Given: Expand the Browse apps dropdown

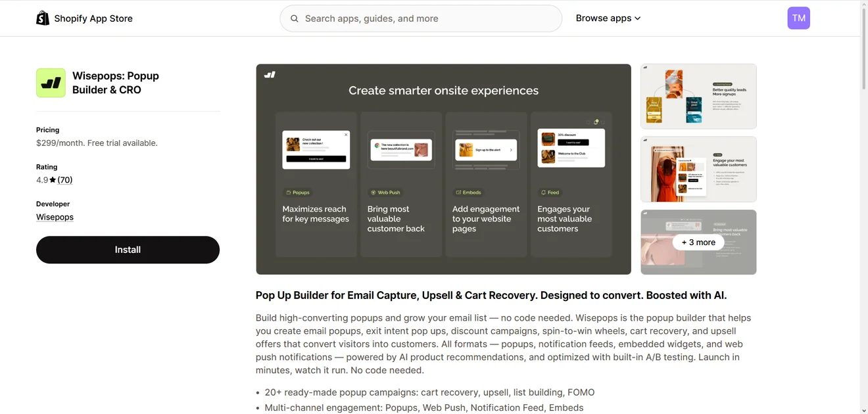Looking at the screenshot, I should (608, 18).
